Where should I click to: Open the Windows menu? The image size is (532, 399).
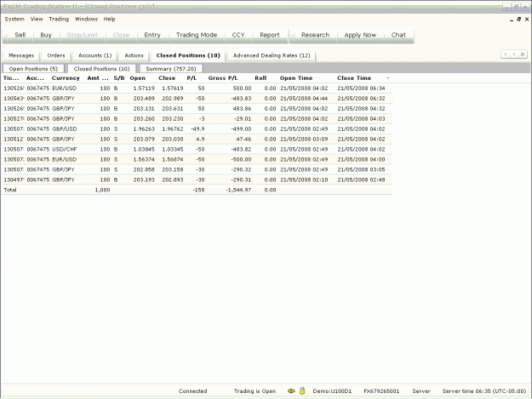click(x=86, y=19)
